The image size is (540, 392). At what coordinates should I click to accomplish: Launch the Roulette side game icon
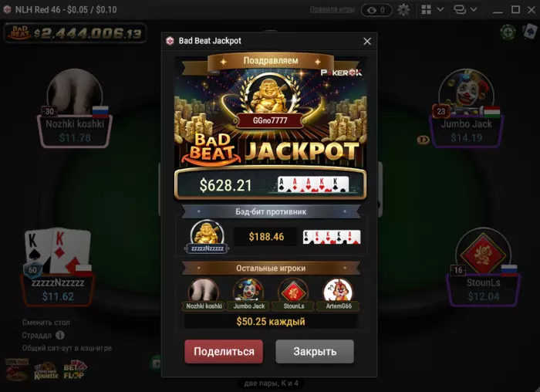[46, 371]
